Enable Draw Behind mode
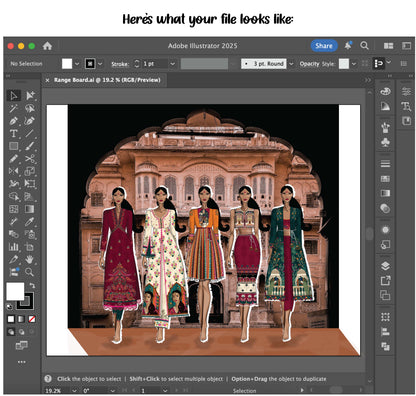Screen dimensions: 416x396 point(21,332)
